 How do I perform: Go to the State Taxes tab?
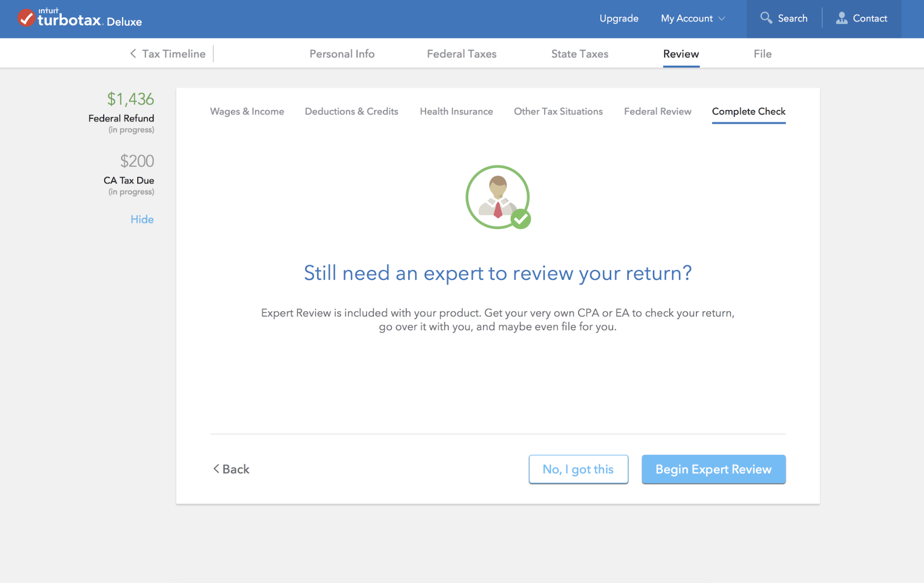[580, 54]
